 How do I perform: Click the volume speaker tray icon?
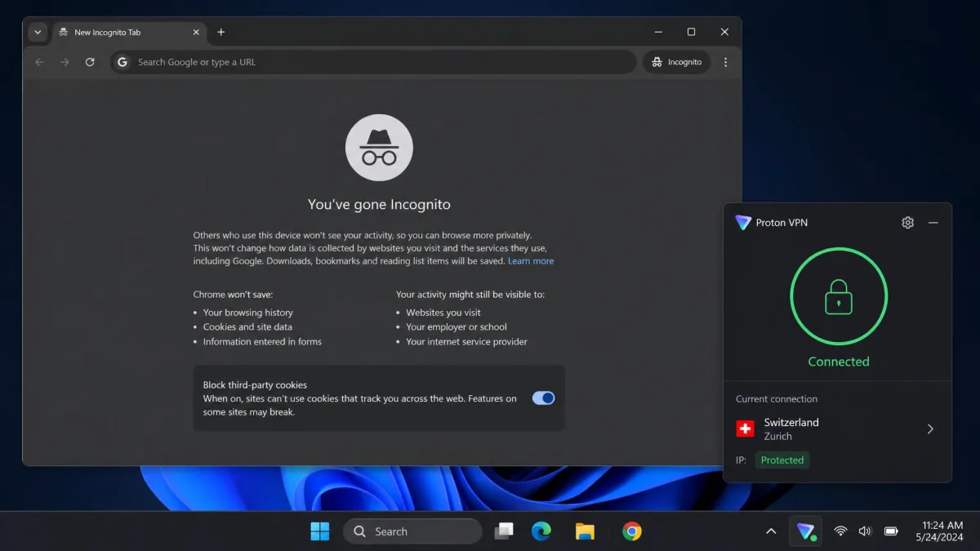(x=865, y=531)
